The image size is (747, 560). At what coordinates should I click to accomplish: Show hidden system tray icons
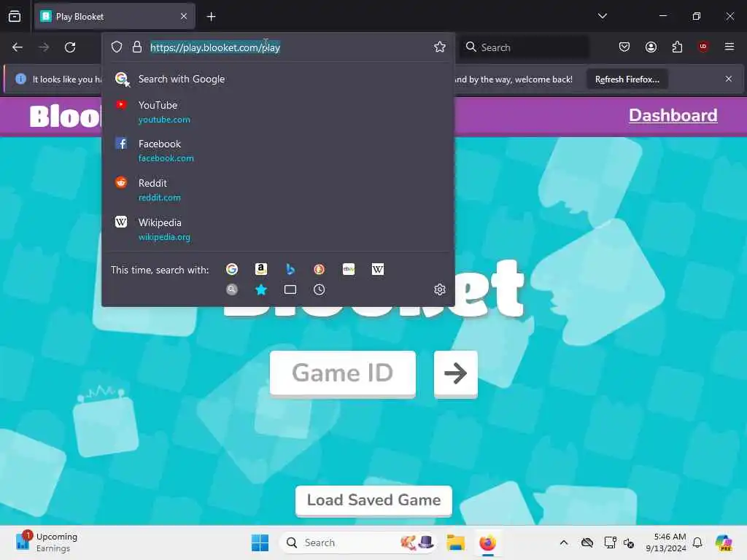pos(564,542)
